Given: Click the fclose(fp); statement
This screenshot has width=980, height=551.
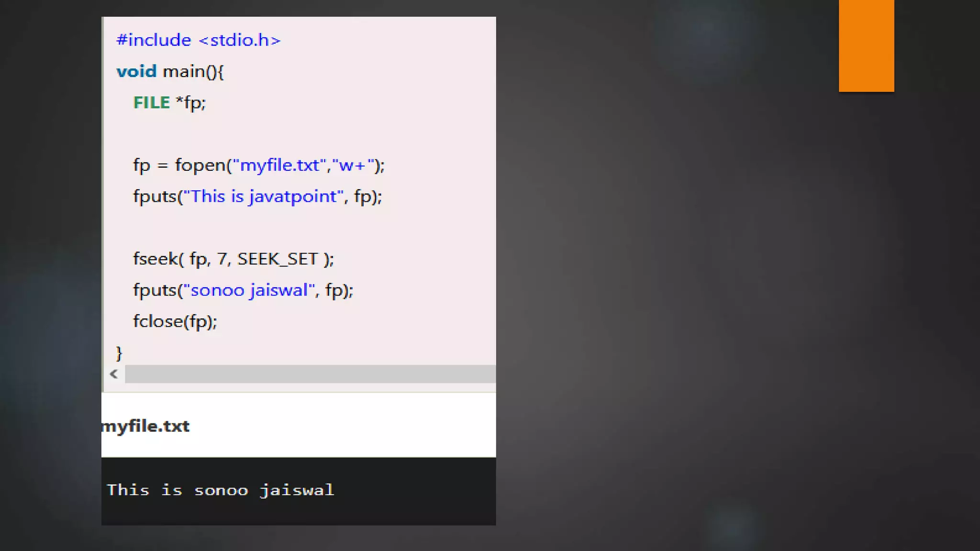Looking at the screenshot, I should point(175,321).
